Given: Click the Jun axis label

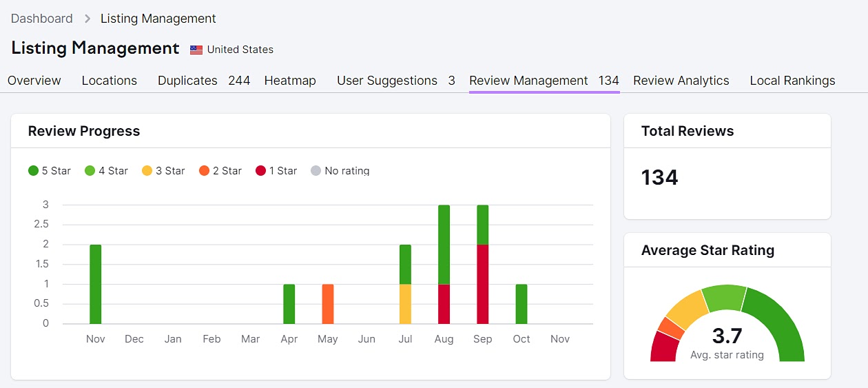Looking at the screenshot, I should pos(366,339).
